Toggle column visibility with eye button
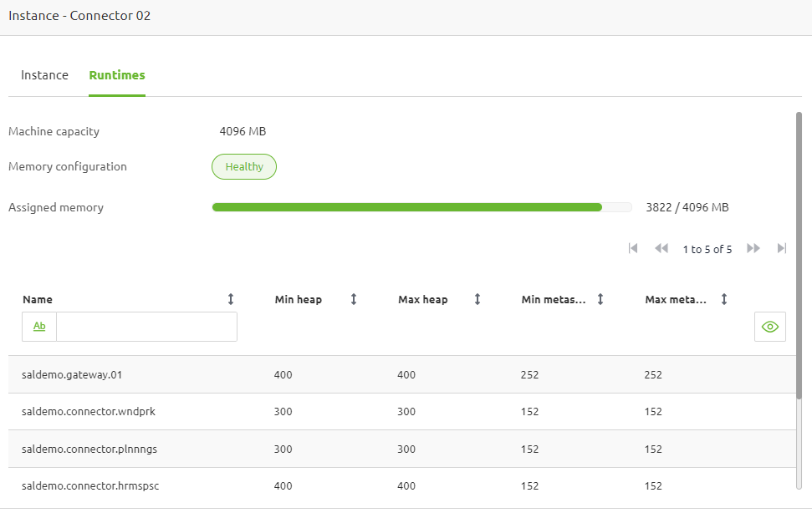 [x=770, y=327]
